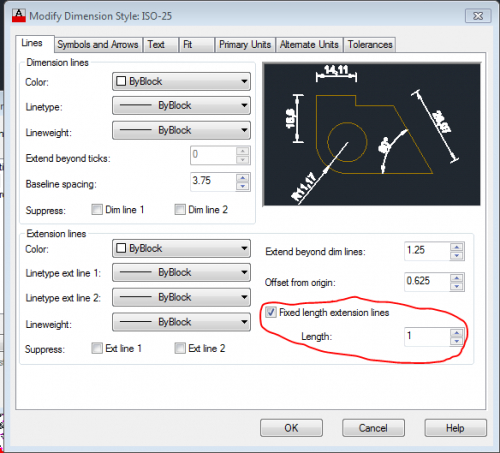This screenshot has height=453, width=500.
Task: Switch to the Symbols and Arrows tab
Action: 98,44
